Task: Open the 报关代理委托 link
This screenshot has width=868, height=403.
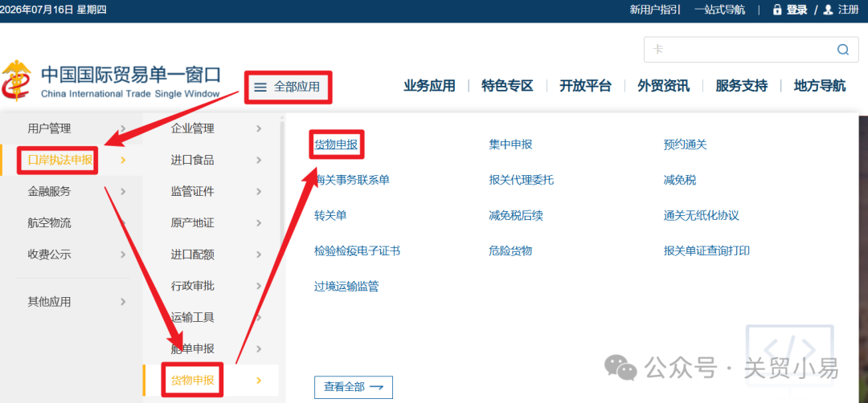Action: [x=522, y=180]
